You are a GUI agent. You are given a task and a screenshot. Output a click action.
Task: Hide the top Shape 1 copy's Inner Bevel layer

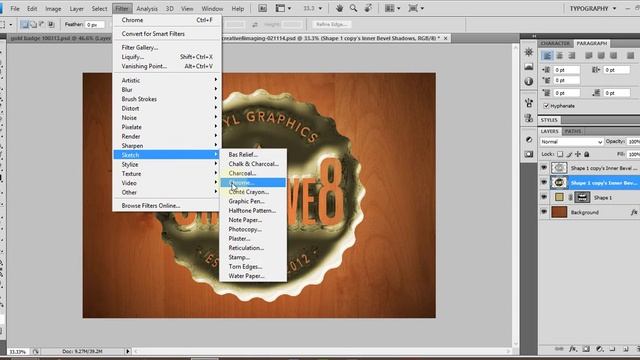(x=544, y=168)
